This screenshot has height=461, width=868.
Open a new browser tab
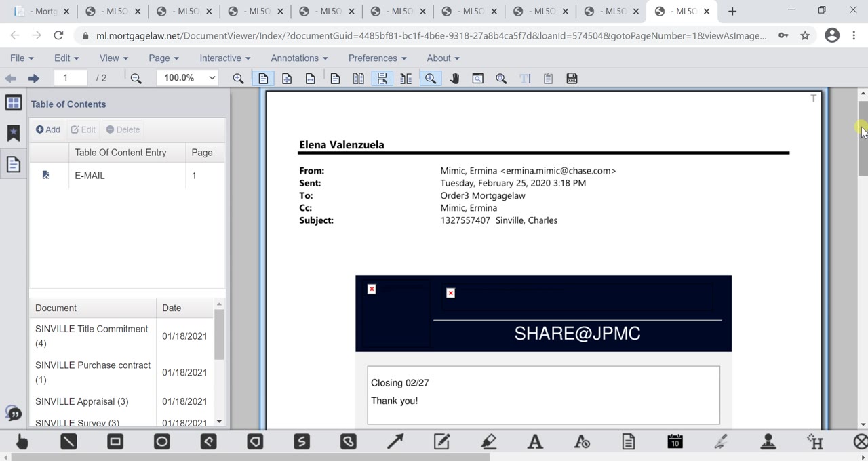(x=732, y=12)
